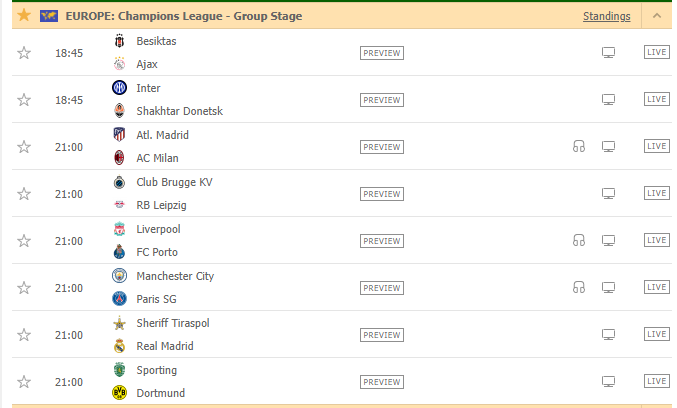The width and height of the screenshot is (677, 408).
Task: Click TV icon for Sheriff Tiraspol match
Action: [608, 335]
